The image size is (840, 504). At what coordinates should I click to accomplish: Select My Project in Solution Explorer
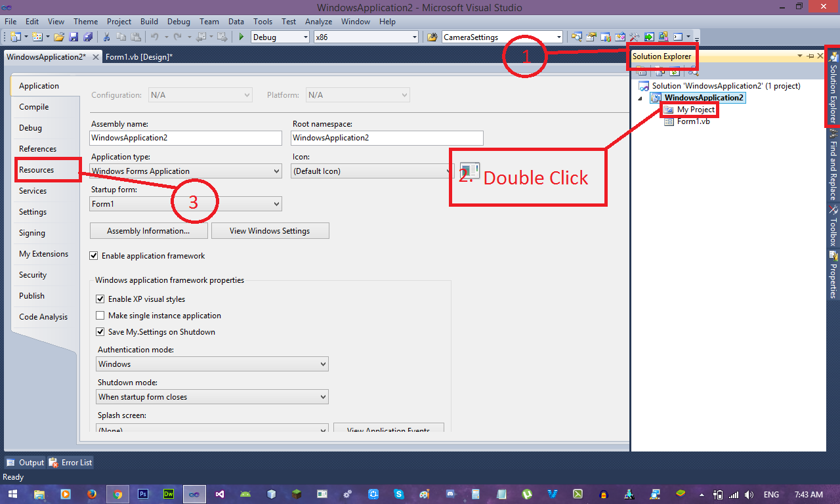point(696,110)
